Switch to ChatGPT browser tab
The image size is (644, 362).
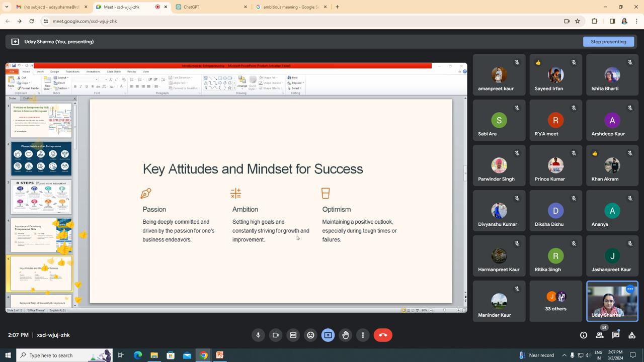pyautogui.click(x=211, y=7)
